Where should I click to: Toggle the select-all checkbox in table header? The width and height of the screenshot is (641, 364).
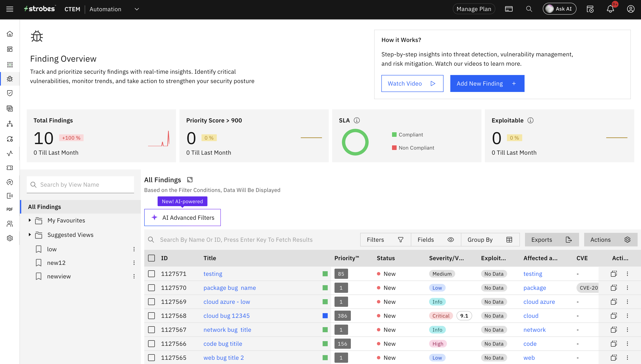(x=151, y=258)
